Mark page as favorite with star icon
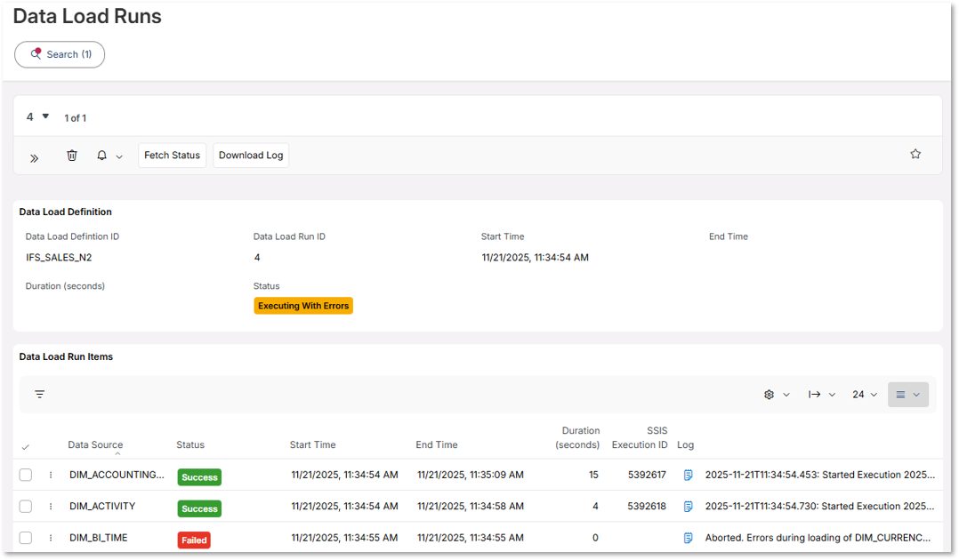This screenshot has width=959, height=560. coord(915,154)
